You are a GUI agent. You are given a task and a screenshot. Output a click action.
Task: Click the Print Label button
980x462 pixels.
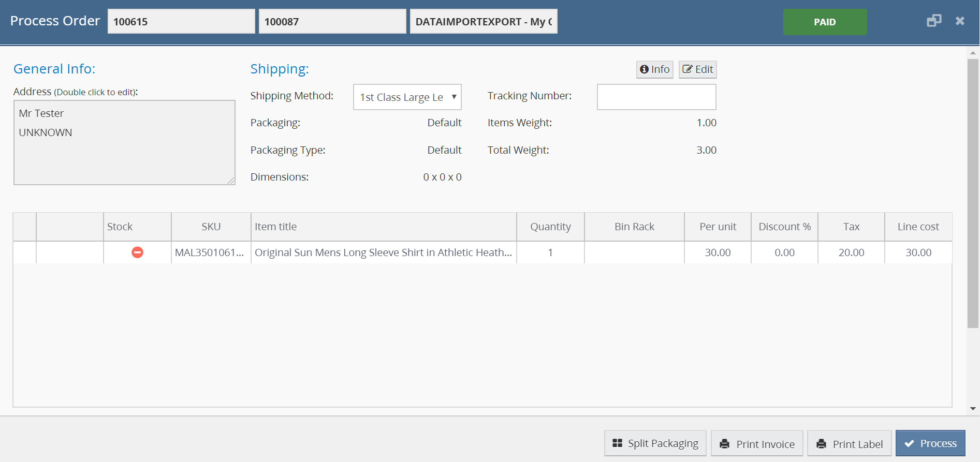click(849, 443)
